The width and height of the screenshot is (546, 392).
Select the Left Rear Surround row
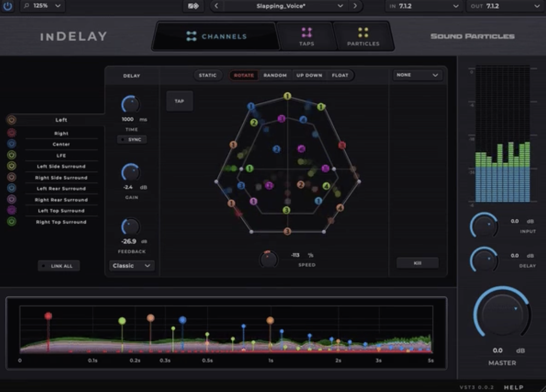[x=61, y=188]
